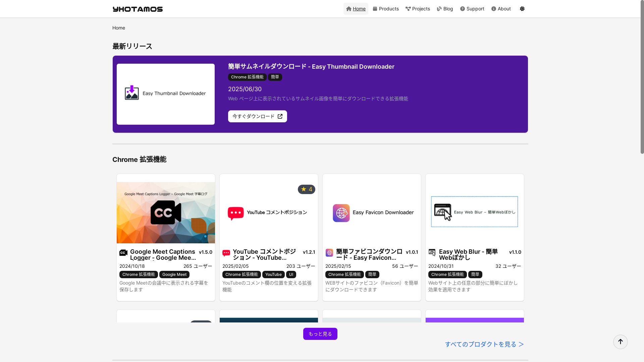644x362 pixels.
Task: Open the YouTube コメントポジション title link
Action: click(x=264, y=255)
